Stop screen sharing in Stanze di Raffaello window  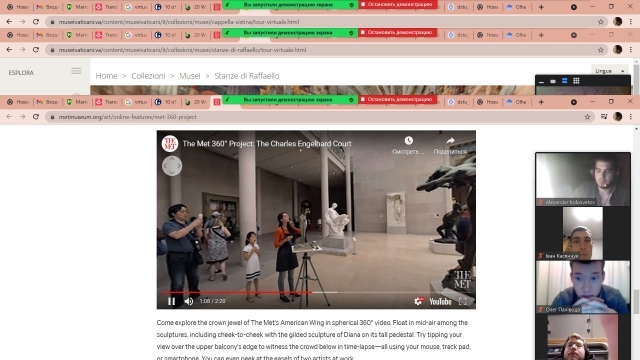[397, 32]
